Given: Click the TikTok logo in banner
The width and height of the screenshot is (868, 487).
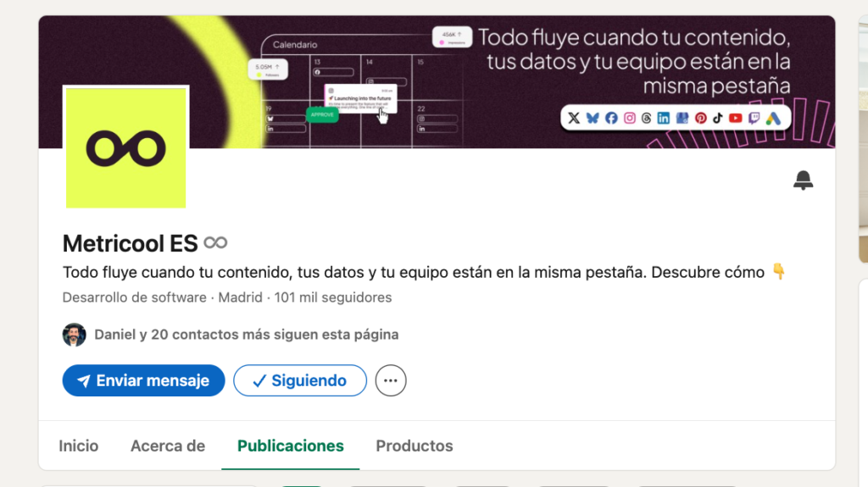Looking at the screenshot, I should click(718, 118).
